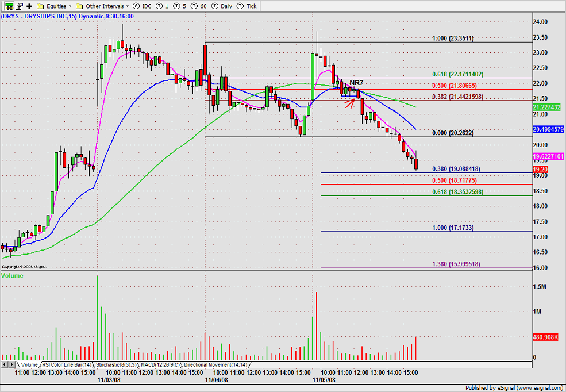Image resolution: width=566 pixels, height=392 pixels.
Task: Switch to the Daily interval
Action: point(222,6)
